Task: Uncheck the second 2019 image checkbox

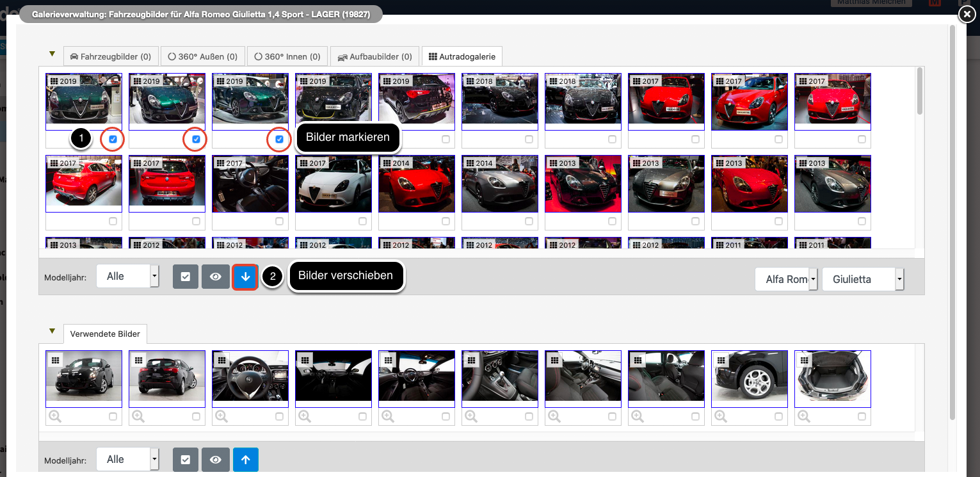Action: click(197, 139)
